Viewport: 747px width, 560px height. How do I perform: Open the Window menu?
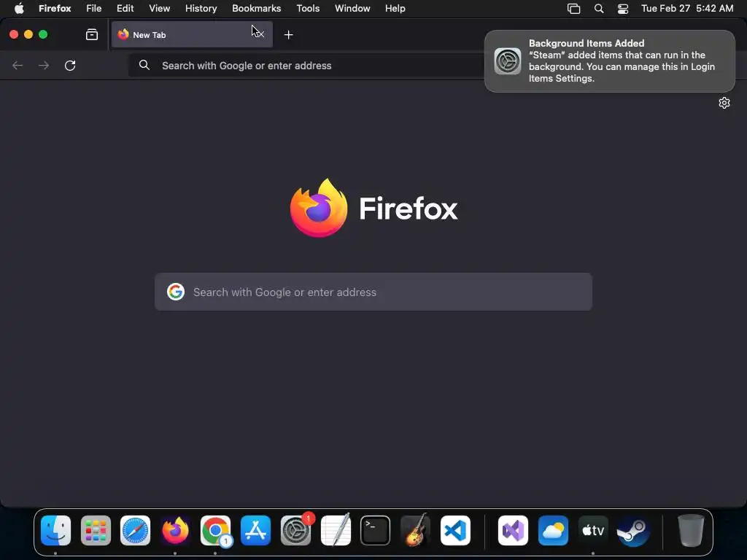[x=352, y=8]
